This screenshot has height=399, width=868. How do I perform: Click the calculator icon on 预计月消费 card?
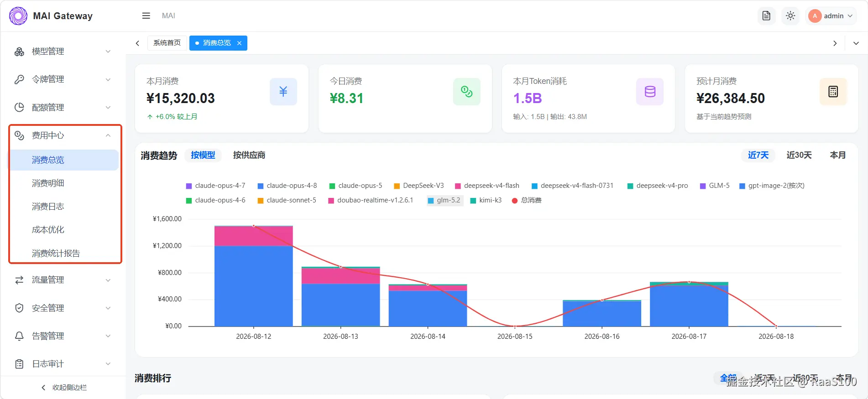tap(833, 92)
